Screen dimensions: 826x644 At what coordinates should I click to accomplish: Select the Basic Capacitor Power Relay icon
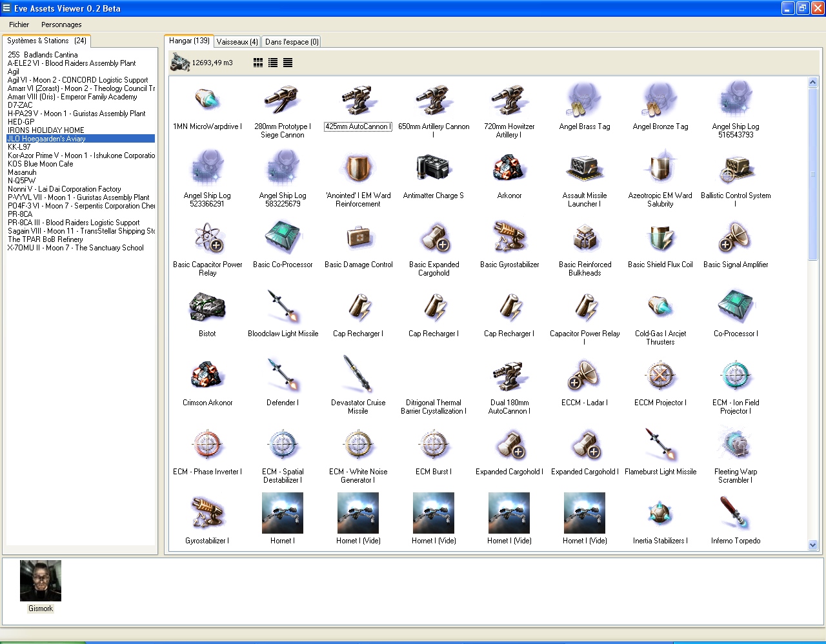click(207, 238)
